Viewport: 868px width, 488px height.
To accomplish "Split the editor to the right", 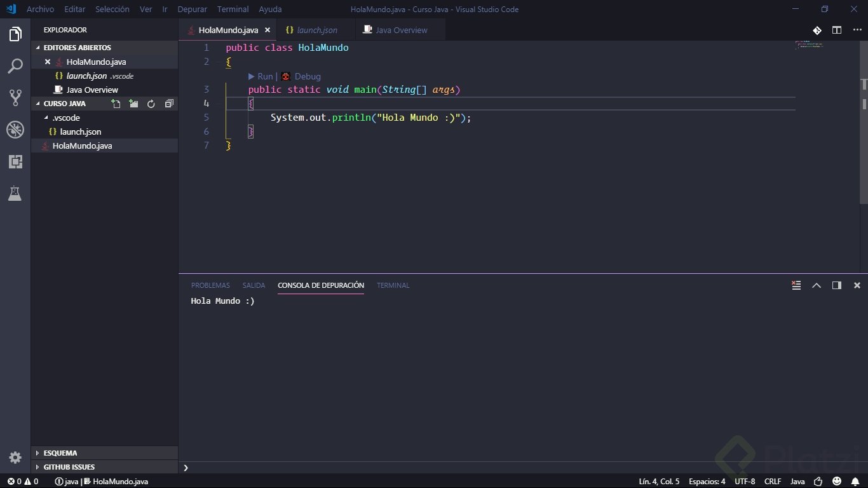I will pos(837,30).
